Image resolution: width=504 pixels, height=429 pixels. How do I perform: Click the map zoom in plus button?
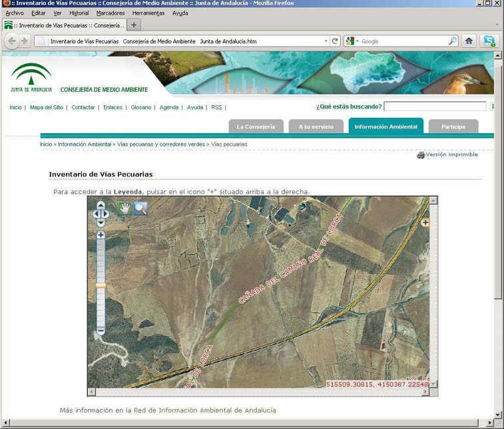(x=101, y=235)
